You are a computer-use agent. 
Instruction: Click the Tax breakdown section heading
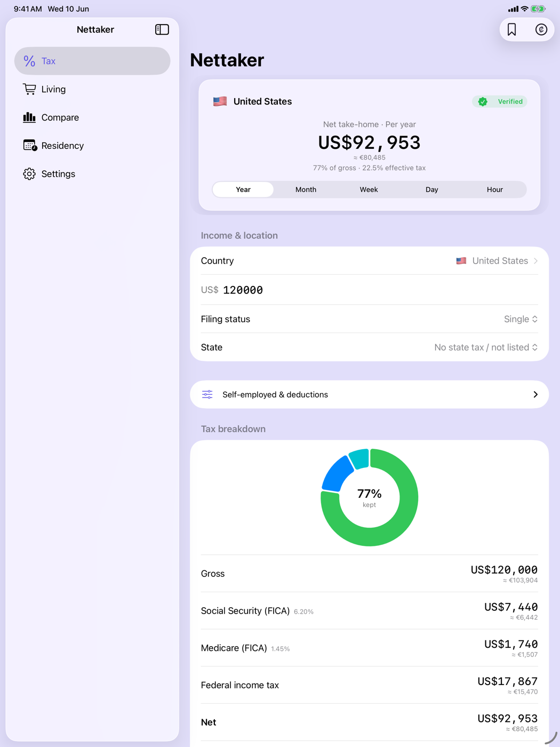[233, 429]
